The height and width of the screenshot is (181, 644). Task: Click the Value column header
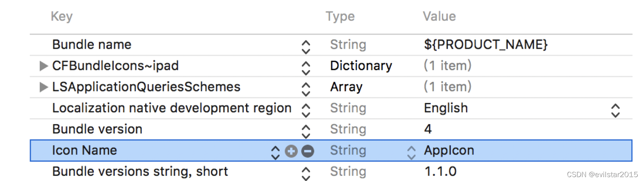tap(439, 16)
